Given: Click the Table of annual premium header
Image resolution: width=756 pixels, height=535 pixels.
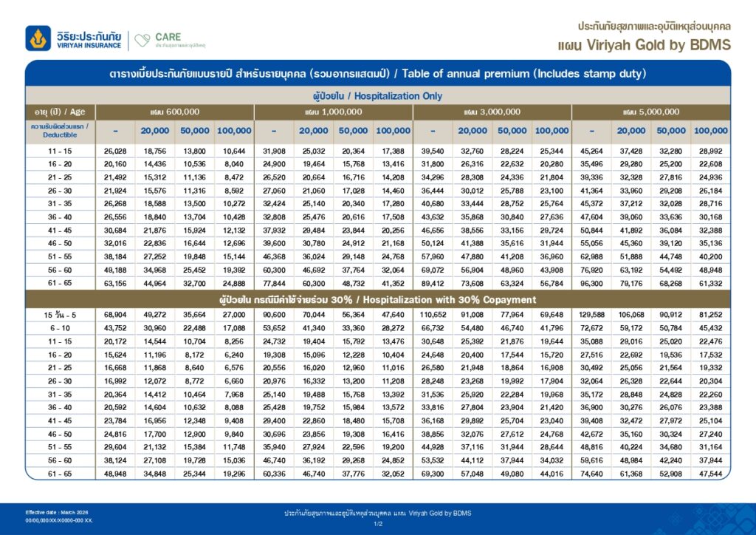Looking at the screenshot, I should [377, 74].
